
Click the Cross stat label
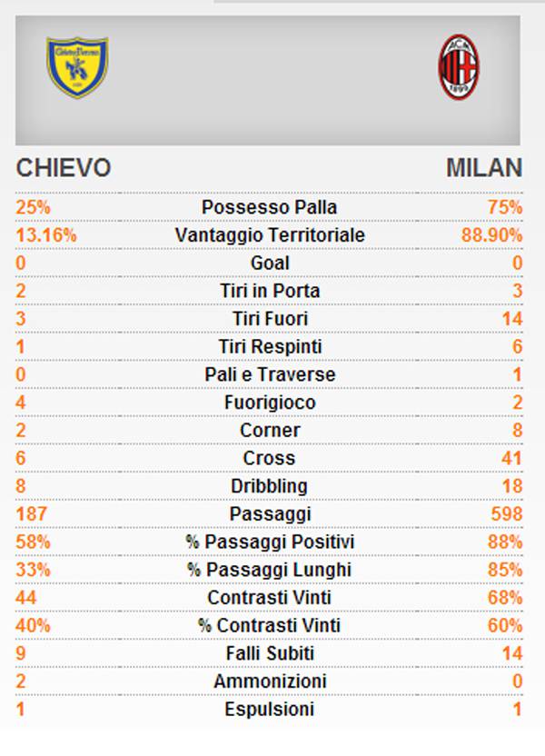click(x=270, y=459)
